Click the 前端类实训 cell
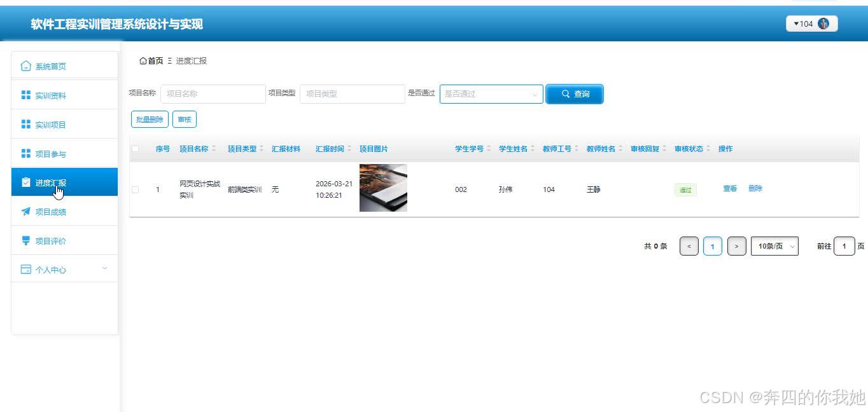 tap(245, 189)
